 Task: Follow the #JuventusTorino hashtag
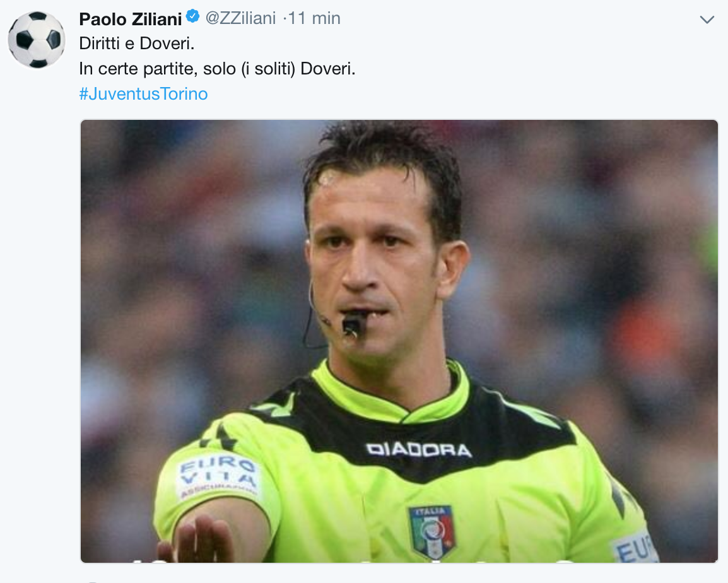143,94
